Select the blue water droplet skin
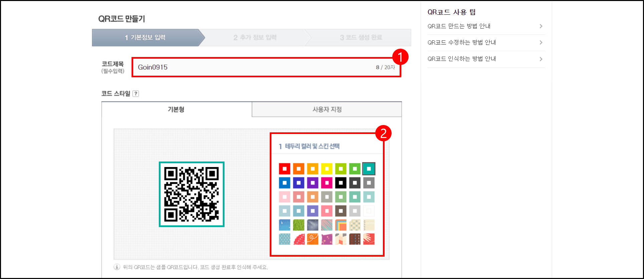Viewport: 644px width, 279px height. coord(285,225)
